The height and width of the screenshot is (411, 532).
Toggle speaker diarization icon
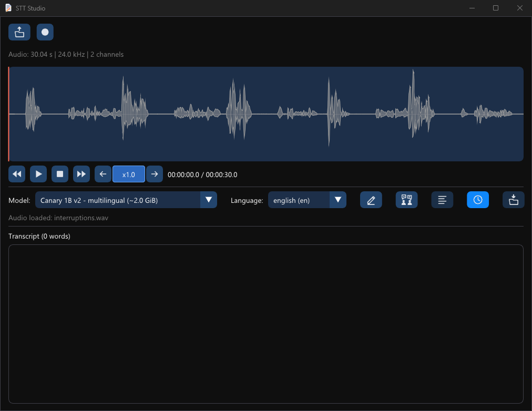(406, 200)
